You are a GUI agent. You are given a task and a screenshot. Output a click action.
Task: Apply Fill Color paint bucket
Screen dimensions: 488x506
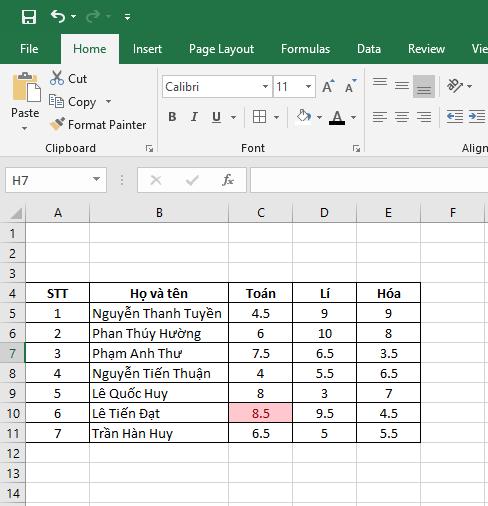(304, 117)
